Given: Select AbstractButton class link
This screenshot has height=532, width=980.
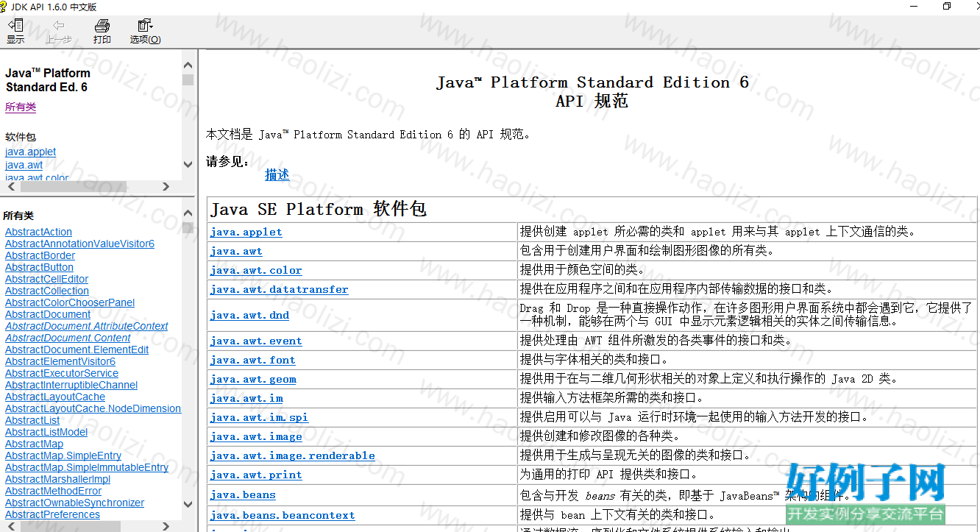Looking at the screenshot, I should tap(39, 267).
